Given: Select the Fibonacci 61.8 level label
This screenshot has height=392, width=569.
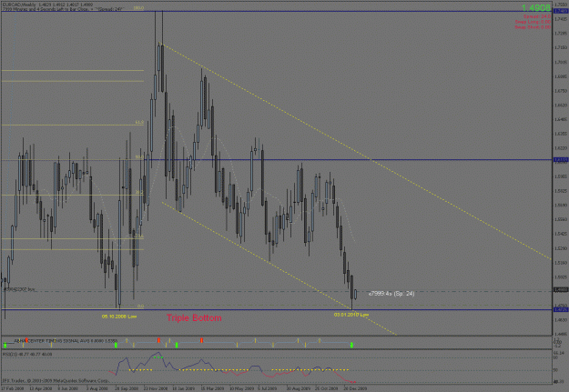Looking at the screenshot, I should pyautogui.click(x=139, y=122).
